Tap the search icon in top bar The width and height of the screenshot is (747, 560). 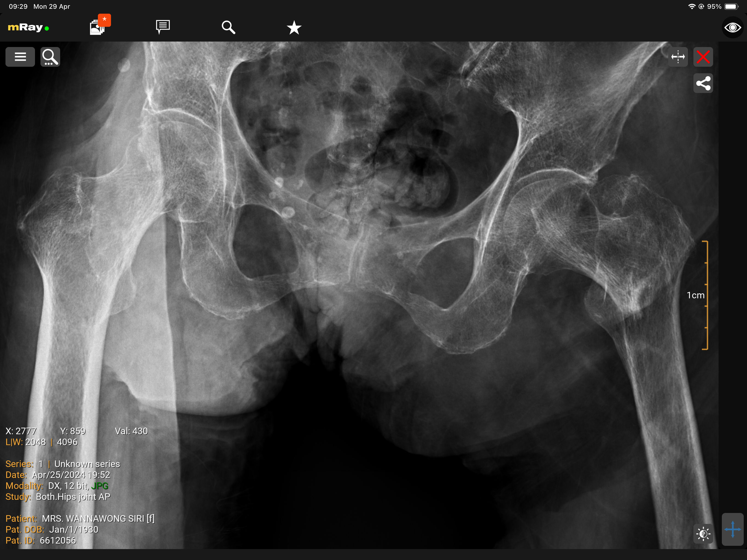(228, 27)
